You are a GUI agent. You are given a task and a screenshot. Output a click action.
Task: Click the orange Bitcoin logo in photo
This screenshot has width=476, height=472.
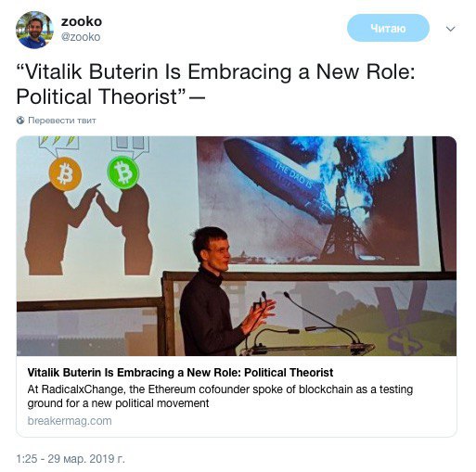click(65, 174)
